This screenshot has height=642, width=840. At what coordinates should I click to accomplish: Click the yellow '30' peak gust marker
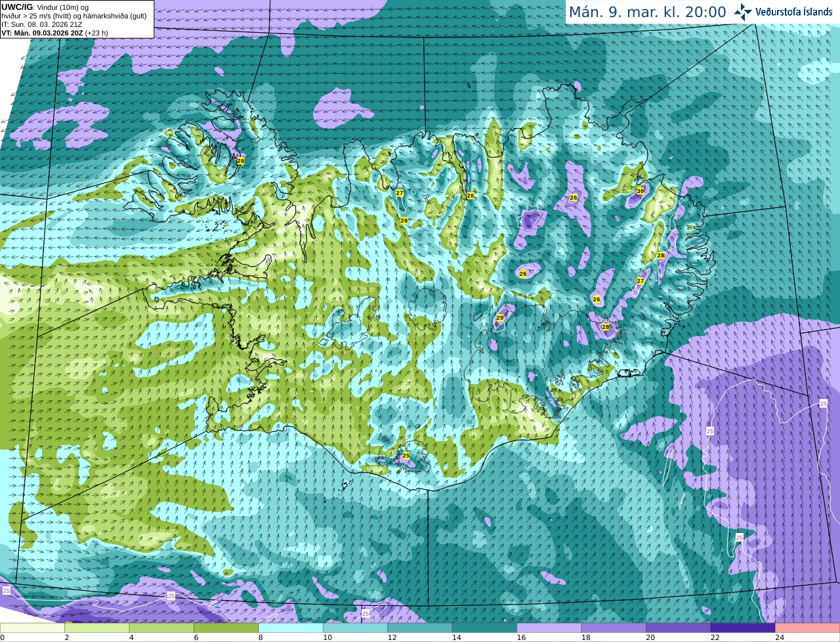pyautogui.click(x=640, y=191)
